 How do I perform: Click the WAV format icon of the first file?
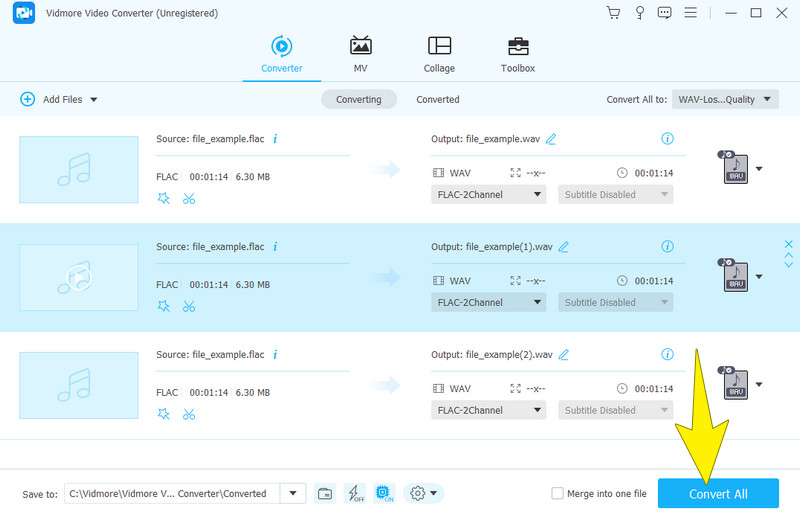click(735, 168)
